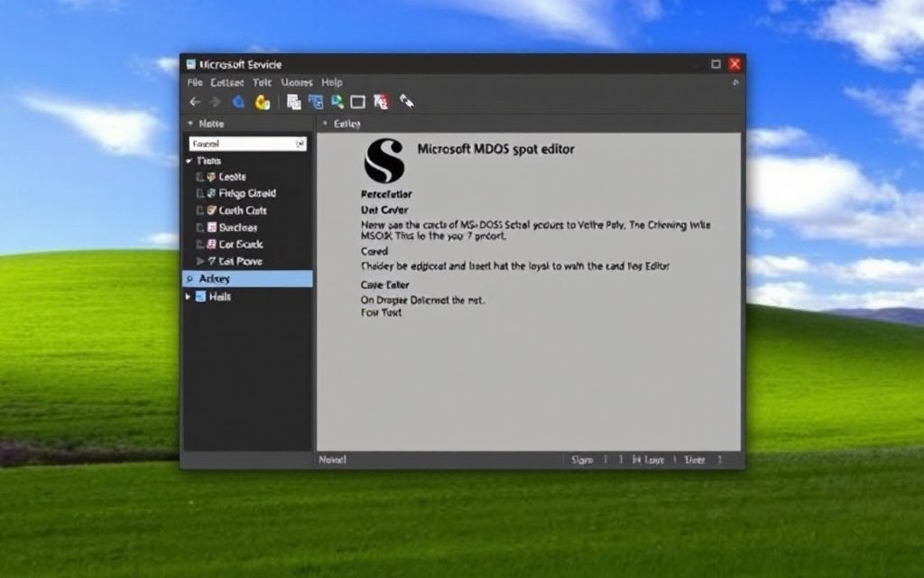Viewport: 924px width, 578px height.
Task: Open the Eotlsec menu
Action: click(226, 82)
